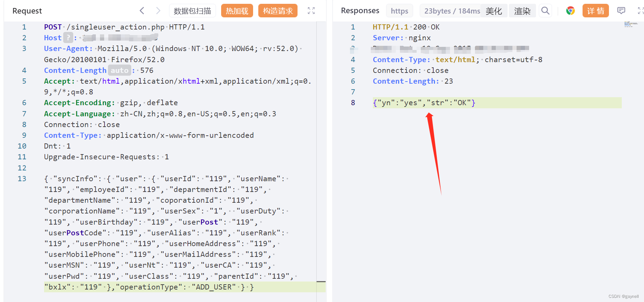The height and width of the screenshot is (302, 644).
Task: Open the comment bubble icon
Action: click(x=621, y=11)
